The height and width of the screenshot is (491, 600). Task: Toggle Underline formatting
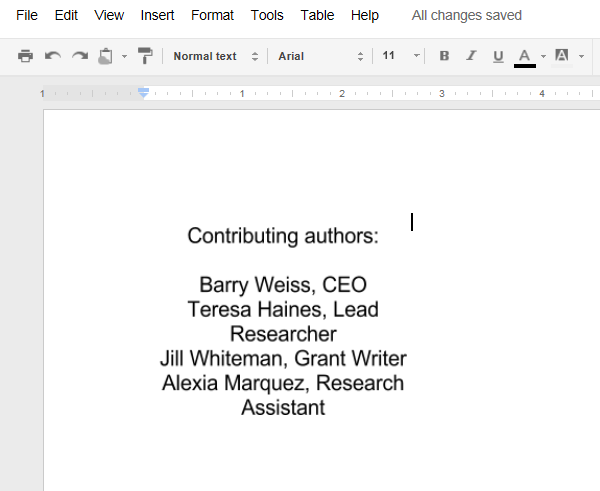click(x=498, y=56)
